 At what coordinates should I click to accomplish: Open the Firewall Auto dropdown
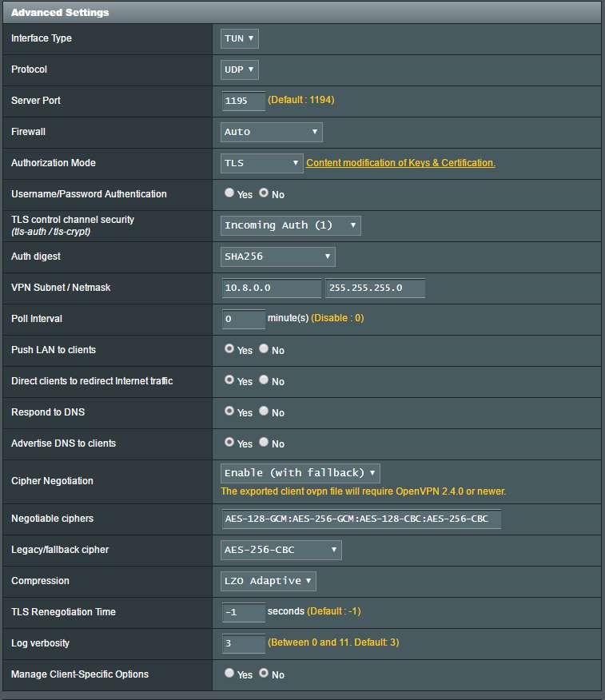click(x=272, y=132)
